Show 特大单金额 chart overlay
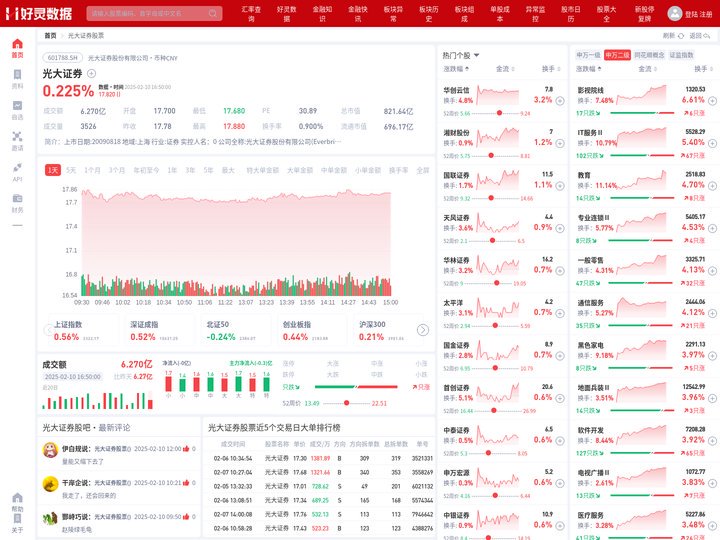 [263, 170]
